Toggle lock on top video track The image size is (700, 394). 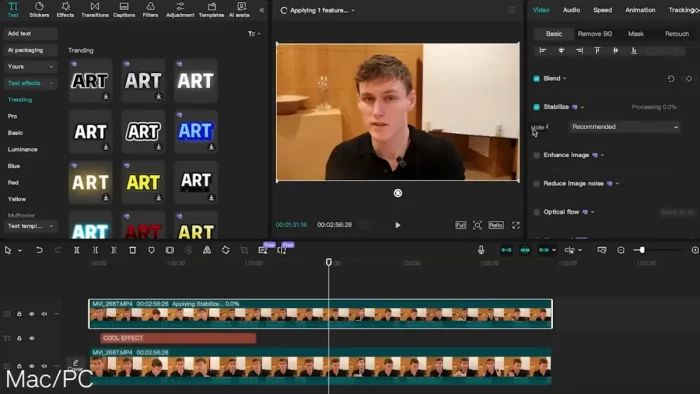tap(19, 314)
